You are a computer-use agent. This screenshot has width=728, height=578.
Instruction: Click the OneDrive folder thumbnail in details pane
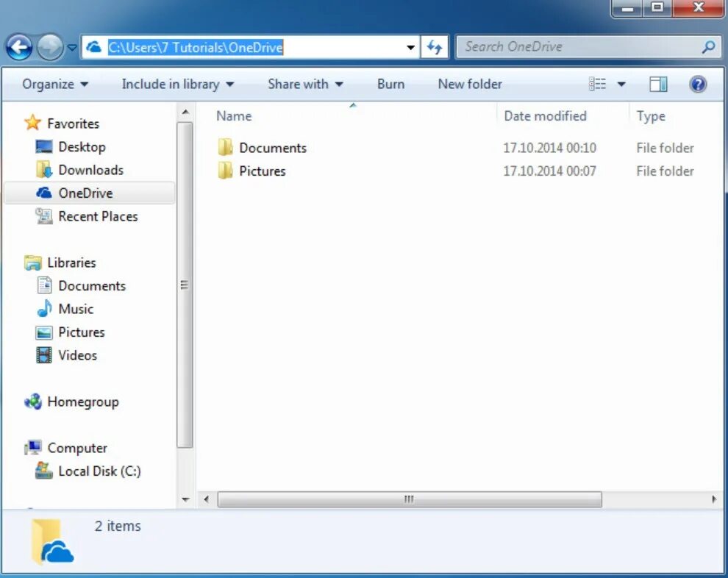[52, 542]
